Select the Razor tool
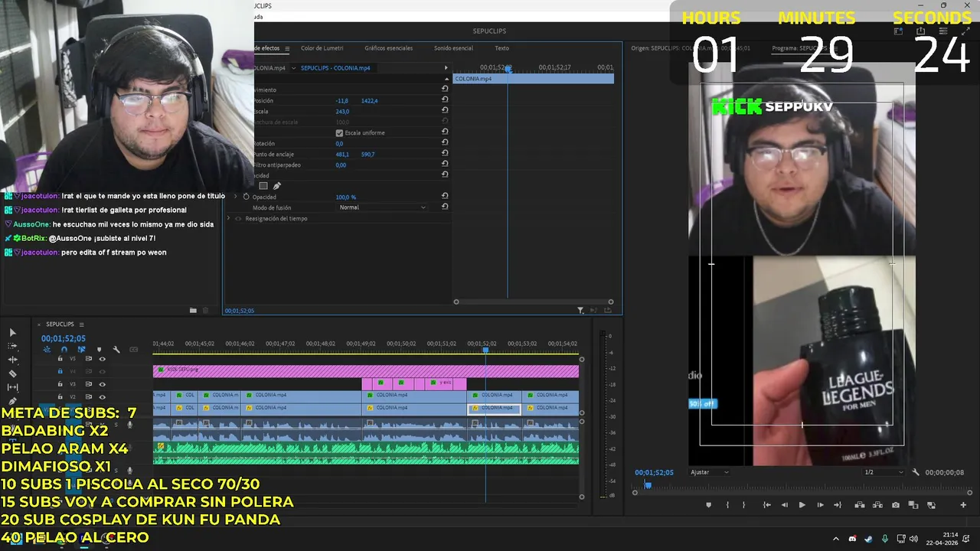Image resolution: width=980 pixels, height=551 pixels. click(x=12, y=373)
